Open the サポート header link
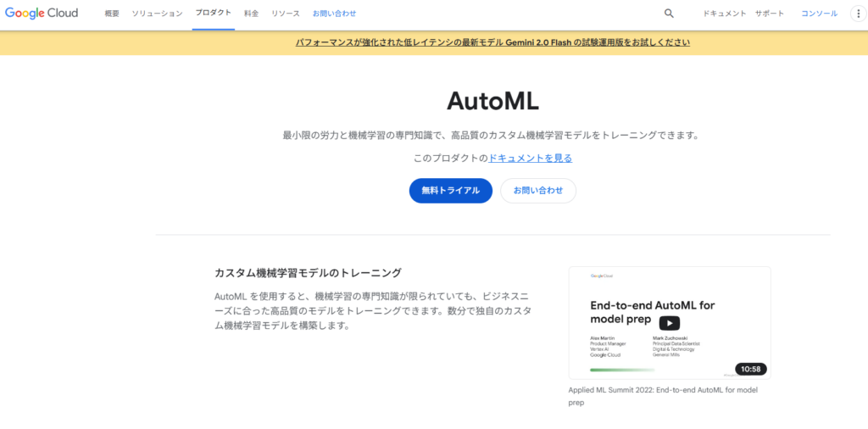 coord(770,14)
